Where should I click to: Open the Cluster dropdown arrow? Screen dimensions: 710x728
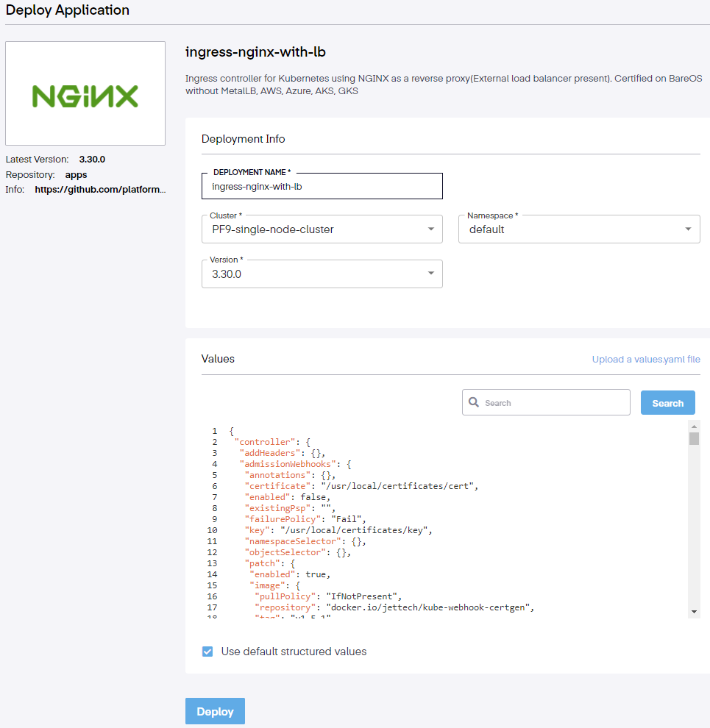(x=430, y=229)
